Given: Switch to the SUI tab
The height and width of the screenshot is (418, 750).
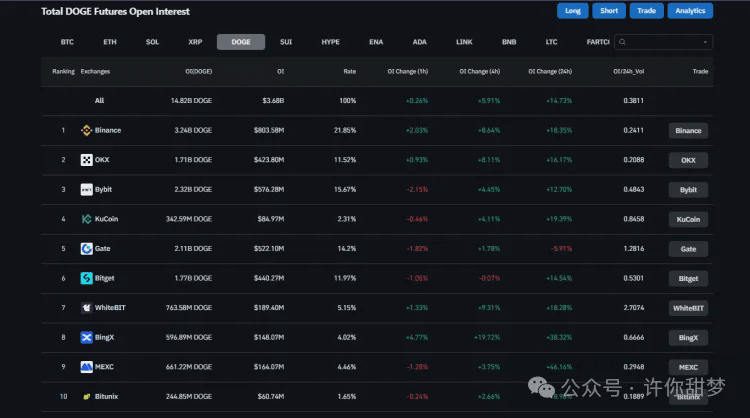Looking at the screenshot, I should click(x=286, y=42).
